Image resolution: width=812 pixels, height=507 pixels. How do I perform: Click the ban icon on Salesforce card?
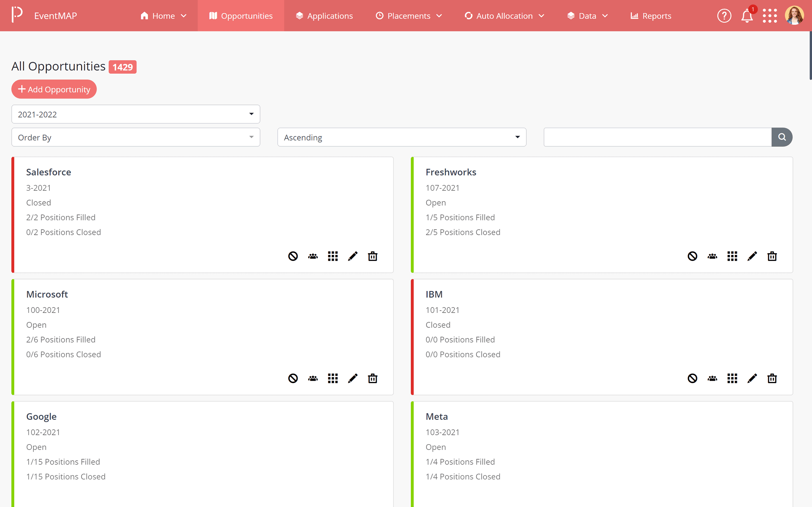pyautogui.click(x=293, y=256)
